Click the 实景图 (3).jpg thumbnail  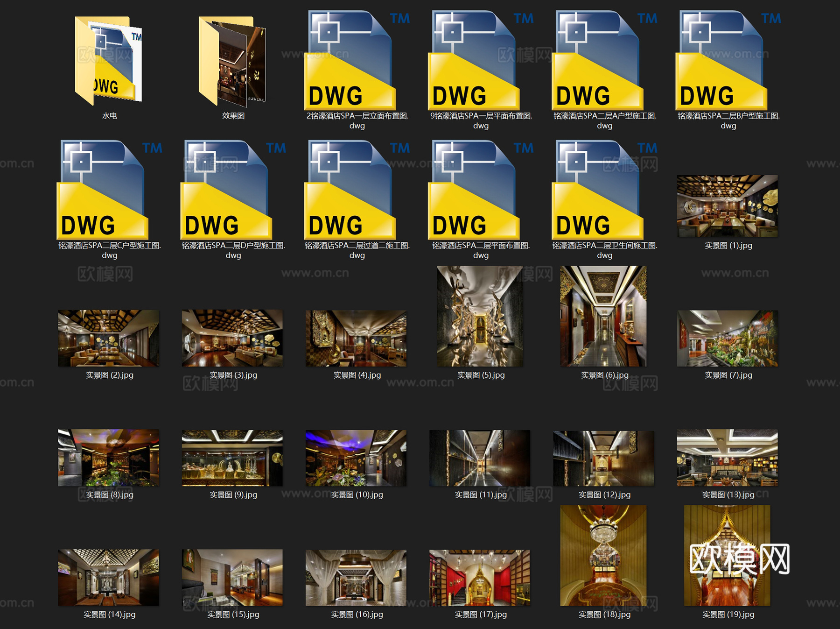point(232,338)
